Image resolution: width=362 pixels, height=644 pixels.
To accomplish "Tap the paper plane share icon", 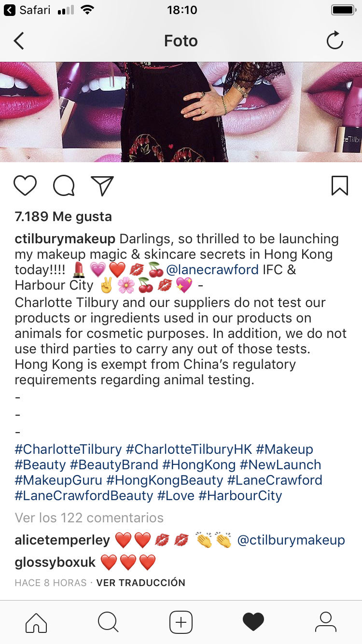I will pos(102,185).
